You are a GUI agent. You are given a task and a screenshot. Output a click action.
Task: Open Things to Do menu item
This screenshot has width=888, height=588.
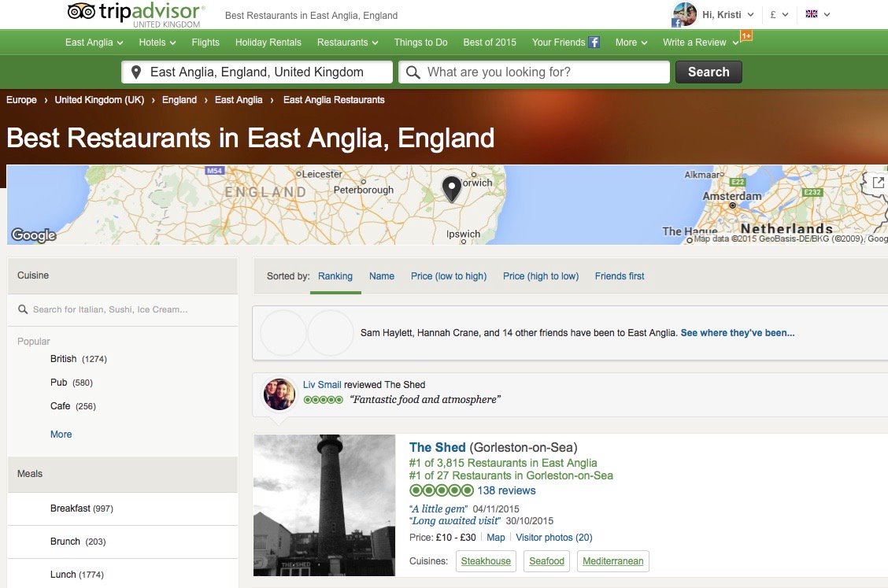pyautogui.click(x=421, y=43)
